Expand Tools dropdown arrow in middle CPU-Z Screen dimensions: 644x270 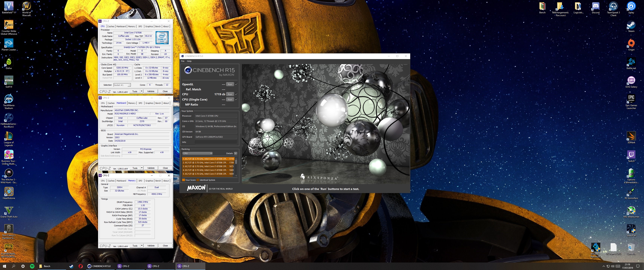tap(142, 168)
